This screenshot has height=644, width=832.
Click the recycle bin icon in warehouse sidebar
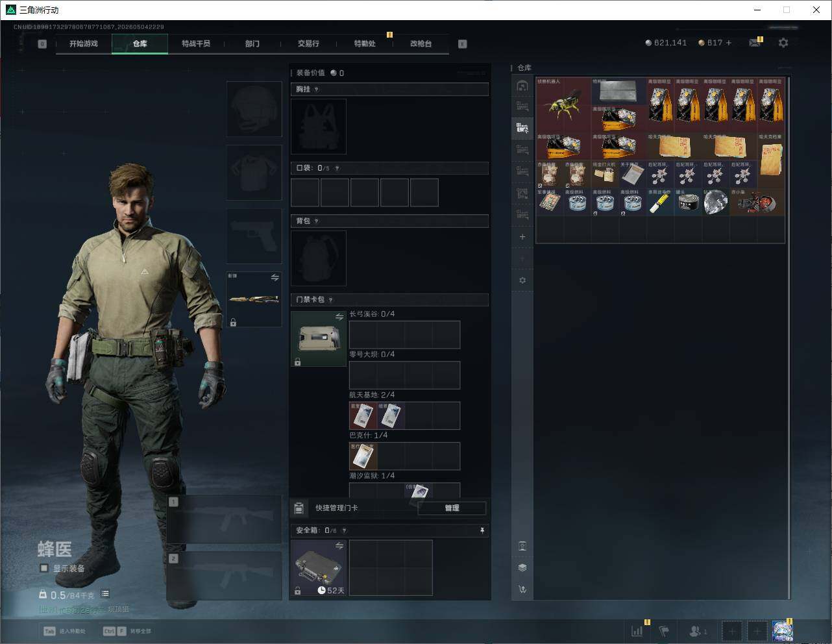[522, 546]
